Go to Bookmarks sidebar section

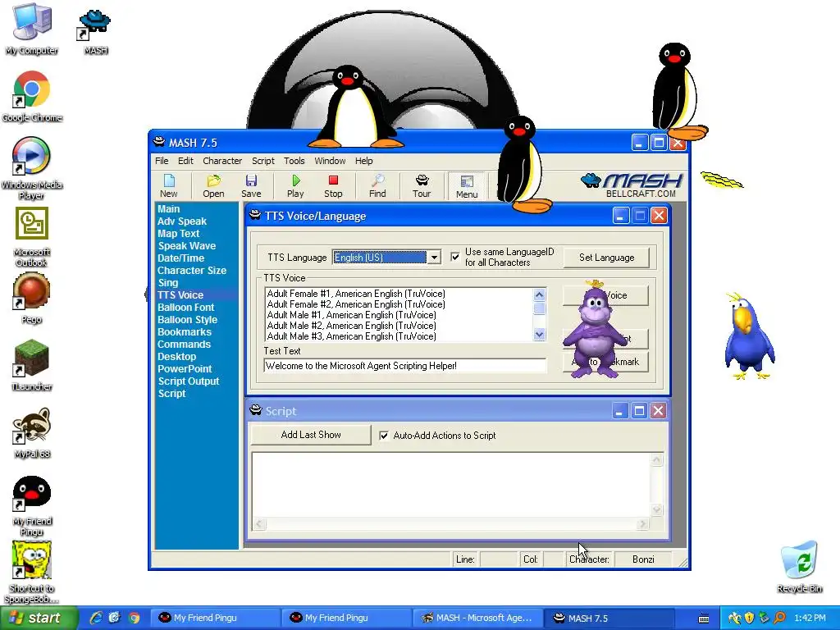click(x=185, y=332)
